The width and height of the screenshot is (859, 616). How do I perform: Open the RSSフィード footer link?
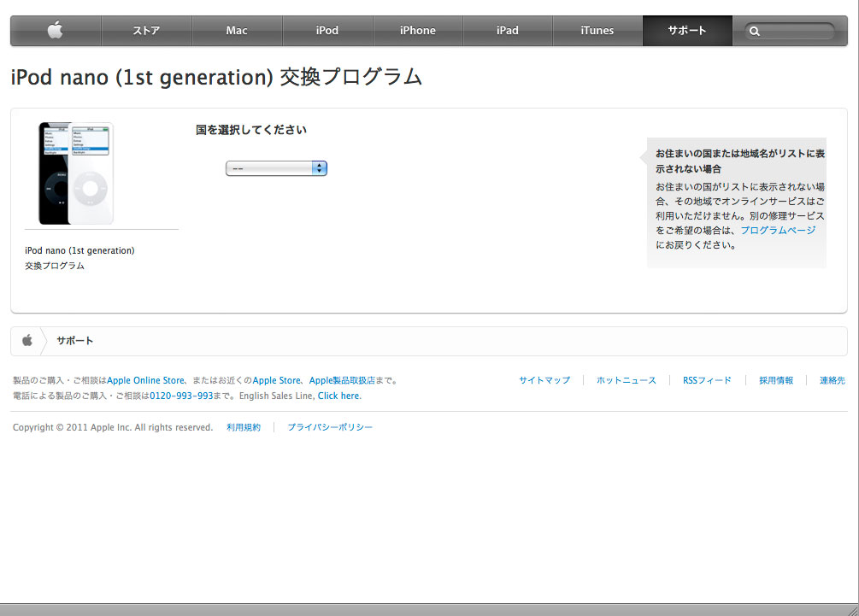tap(707, 380)
